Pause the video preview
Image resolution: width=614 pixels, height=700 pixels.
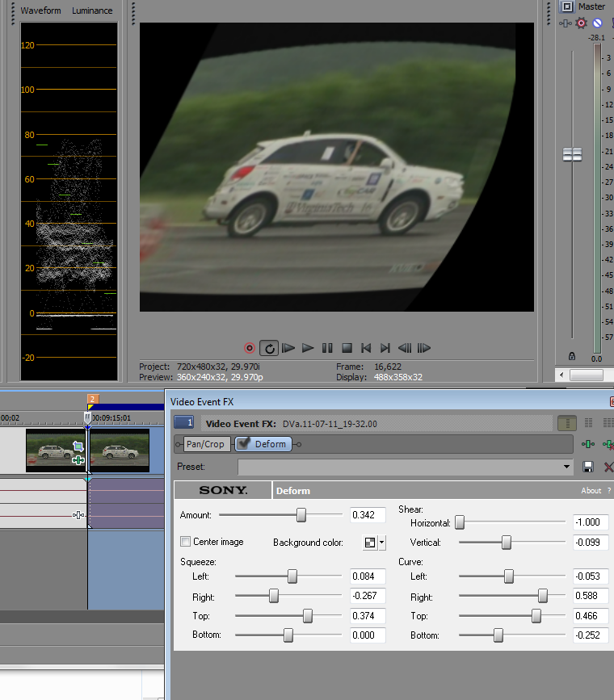(327, 348)
